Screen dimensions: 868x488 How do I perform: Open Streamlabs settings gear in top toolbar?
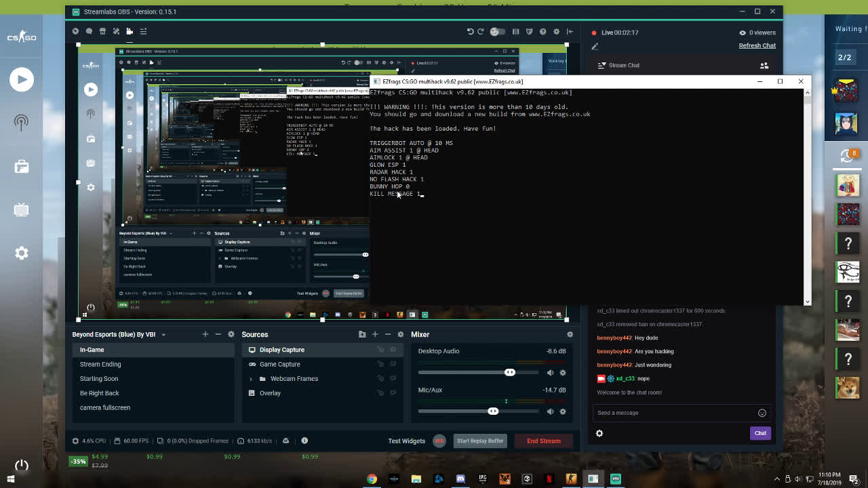[557, 31]
